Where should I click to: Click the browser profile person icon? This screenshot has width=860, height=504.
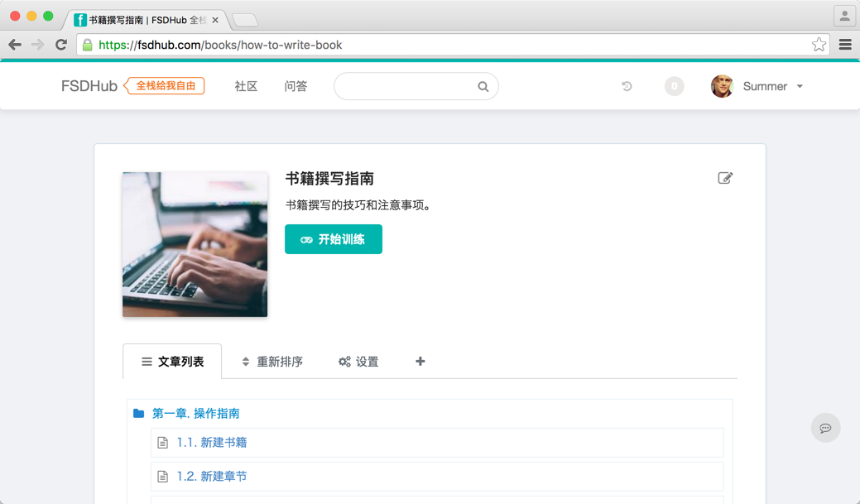pos(844,16)
